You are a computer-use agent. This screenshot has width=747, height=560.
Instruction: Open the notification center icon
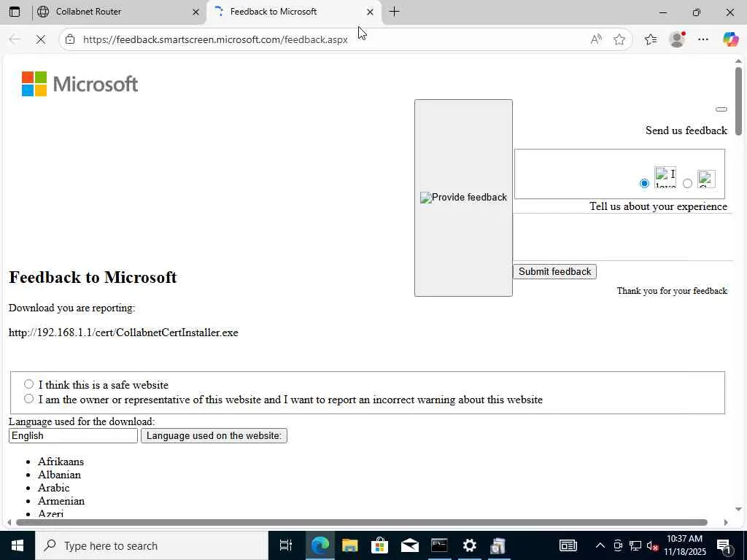pos(724,545)
